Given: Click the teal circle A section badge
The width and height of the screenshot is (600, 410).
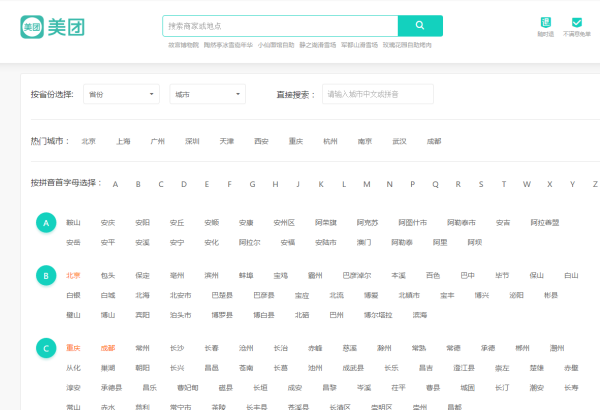Looking at the screenshot, I should point(45,222).
